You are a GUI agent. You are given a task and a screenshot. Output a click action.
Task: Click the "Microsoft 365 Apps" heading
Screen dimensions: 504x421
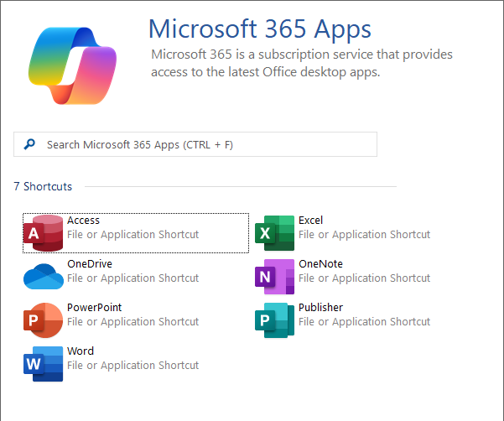click(x=259, y=29)
